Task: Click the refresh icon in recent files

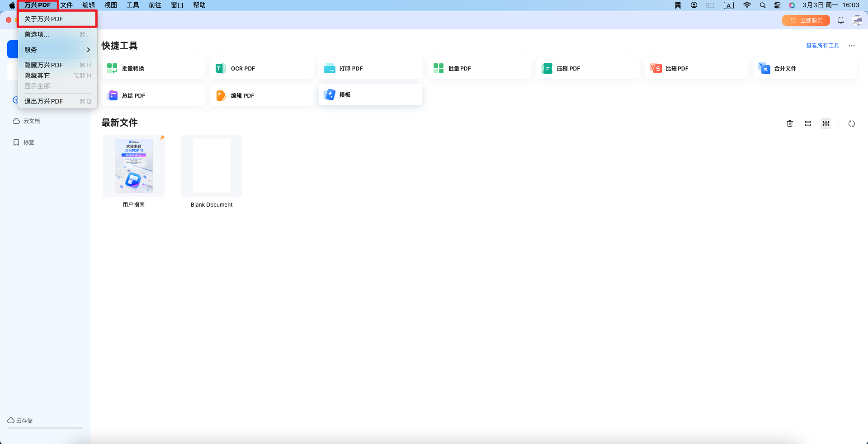Action: [851, 123]
